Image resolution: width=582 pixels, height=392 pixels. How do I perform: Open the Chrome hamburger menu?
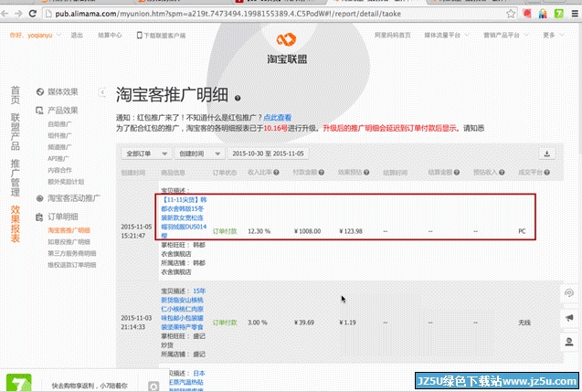coord(575,14)
